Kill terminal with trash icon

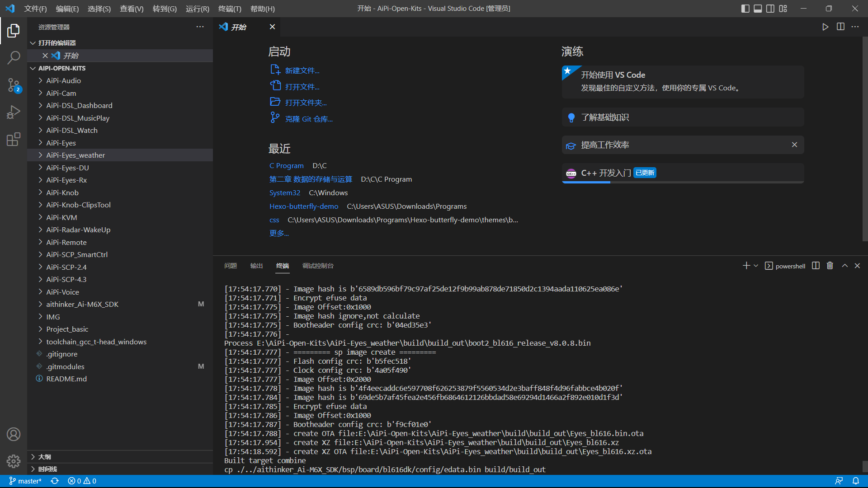(x=830, y=266)
